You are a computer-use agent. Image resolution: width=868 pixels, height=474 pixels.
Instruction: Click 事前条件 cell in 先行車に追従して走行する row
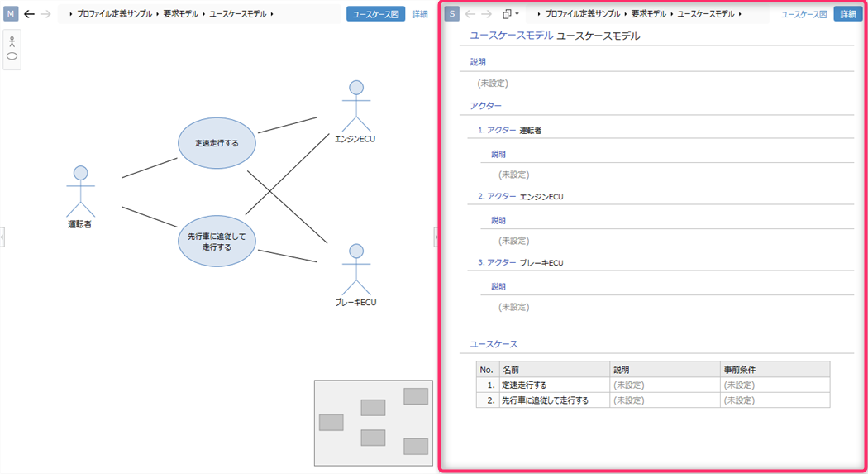[x=775, y=400]
